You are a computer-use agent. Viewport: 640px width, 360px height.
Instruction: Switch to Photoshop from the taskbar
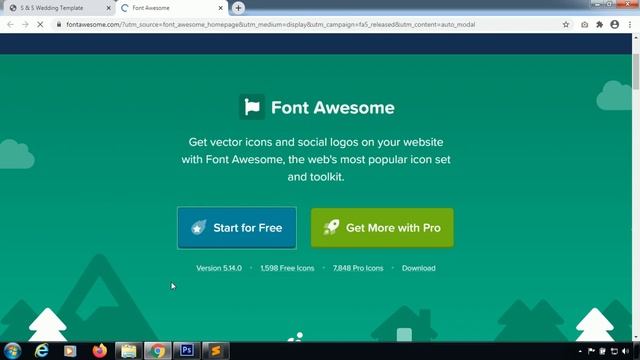(x=187, y=351)
